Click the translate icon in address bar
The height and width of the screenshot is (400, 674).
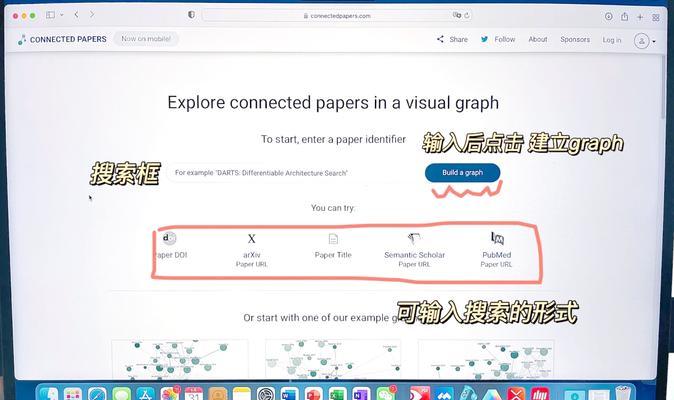(456, 15)
